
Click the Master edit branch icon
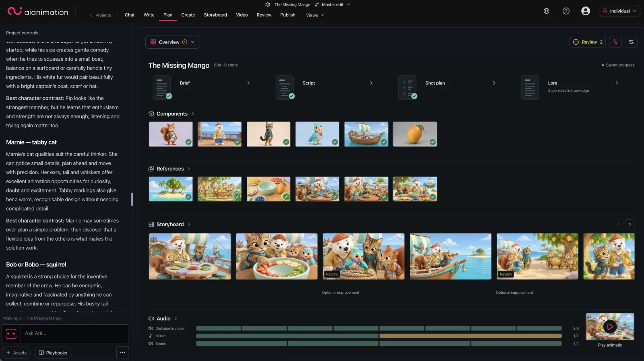[x=317, y=4]
